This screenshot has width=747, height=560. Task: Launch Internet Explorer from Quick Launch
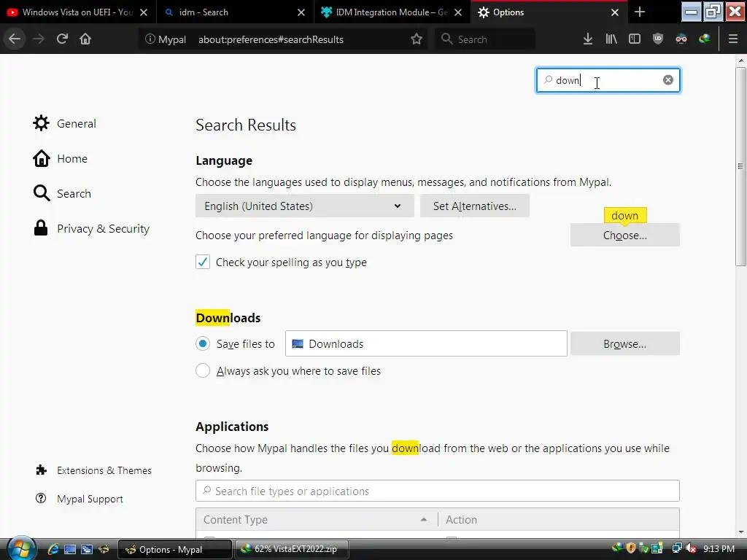(x=53, y=549)
